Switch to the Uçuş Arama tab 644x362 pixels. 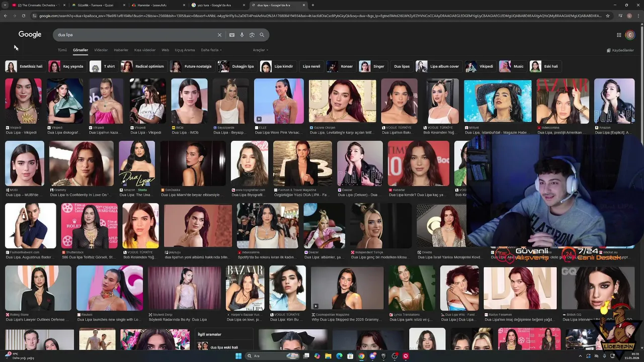click(185, 50)
